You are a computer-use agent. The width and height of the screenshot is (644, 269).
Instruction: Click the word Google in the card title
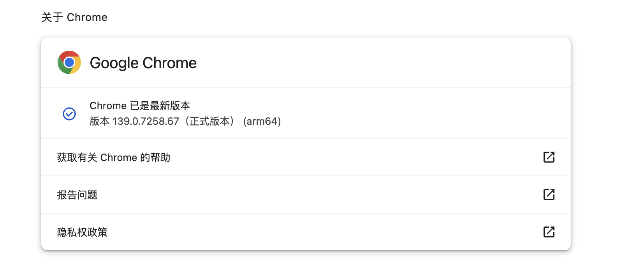click(114, 63)
